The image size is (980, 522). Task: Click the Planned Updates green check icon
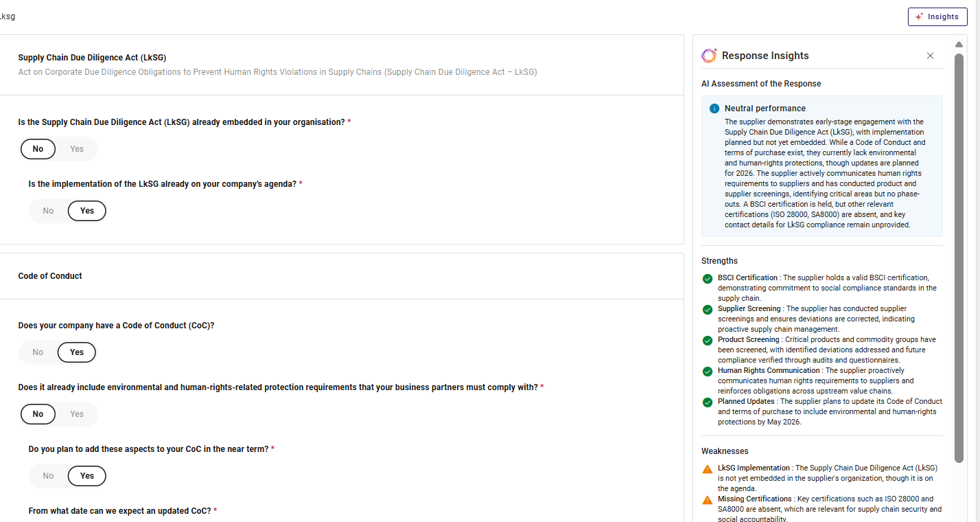click(708, 402)
